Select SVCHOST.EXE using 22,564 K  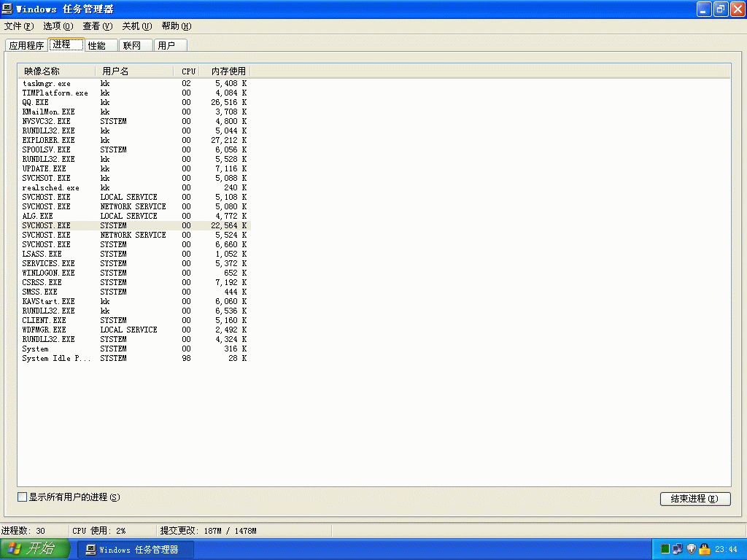pyautogui.click(x=134, y=226)
